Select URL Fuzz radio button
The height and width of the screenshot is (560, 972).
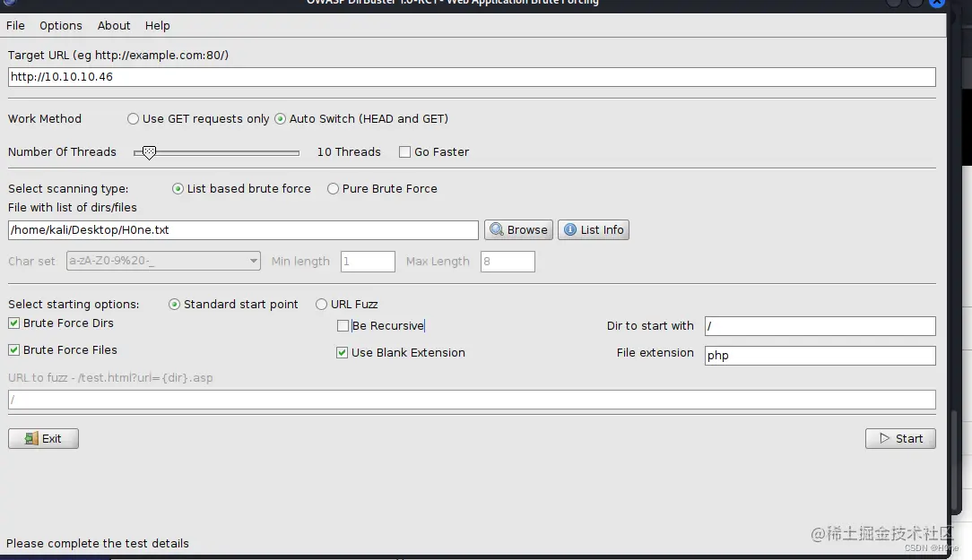321,304
